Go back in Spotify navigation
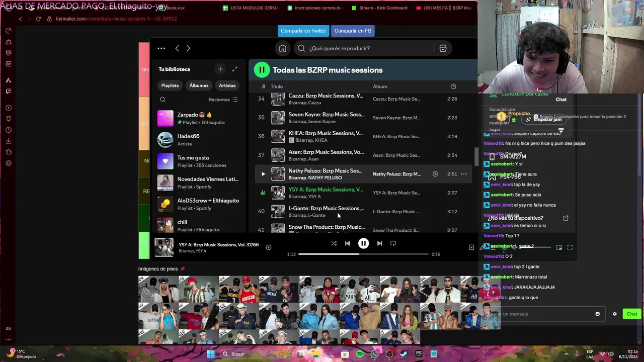This screenshot has height=362, width=644. (x=177, y=48)
